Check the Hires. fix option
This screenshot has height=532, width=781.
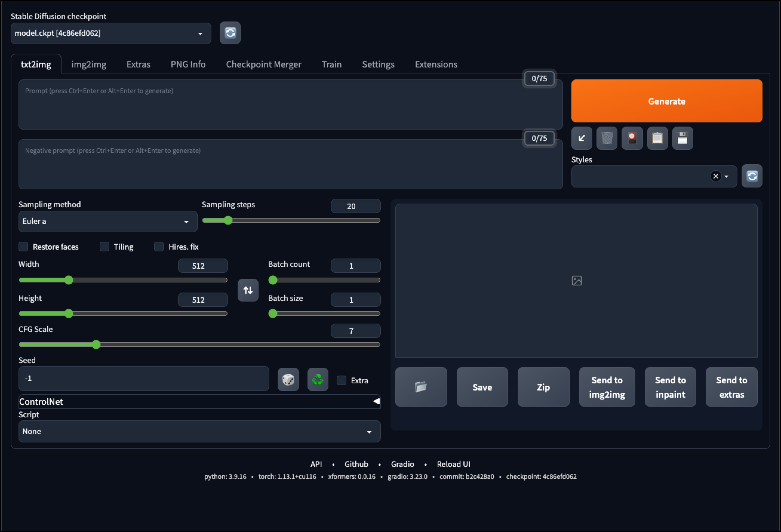pos(159,247)
